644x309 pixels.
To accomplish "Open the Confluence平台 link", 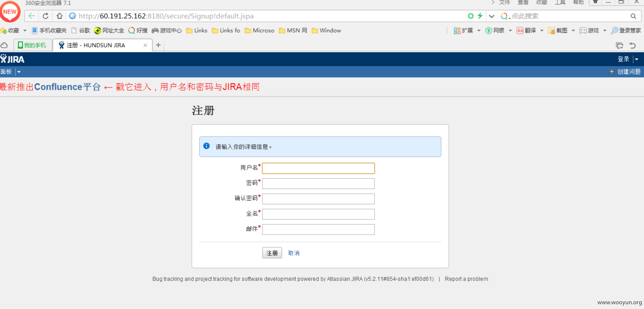I will pos(67,87).
